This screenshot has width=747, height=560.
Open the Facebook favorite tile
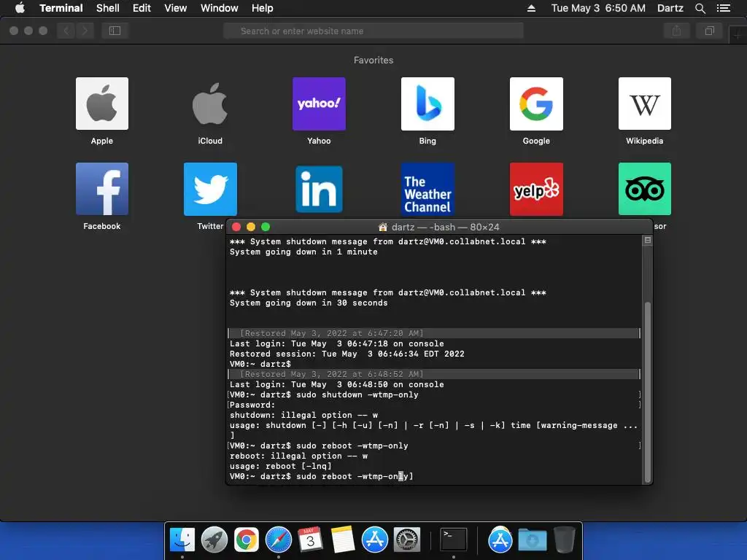coord(102,189)
